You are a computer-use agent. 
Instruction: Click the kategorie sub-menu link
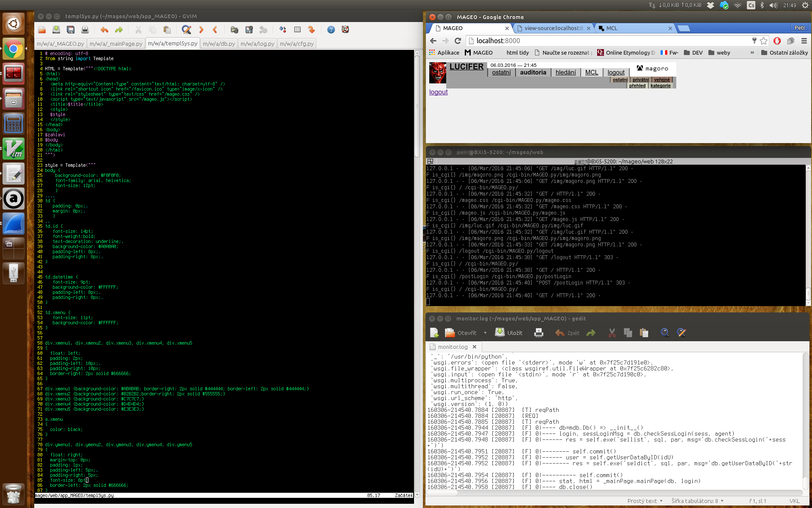pos(660,86)
